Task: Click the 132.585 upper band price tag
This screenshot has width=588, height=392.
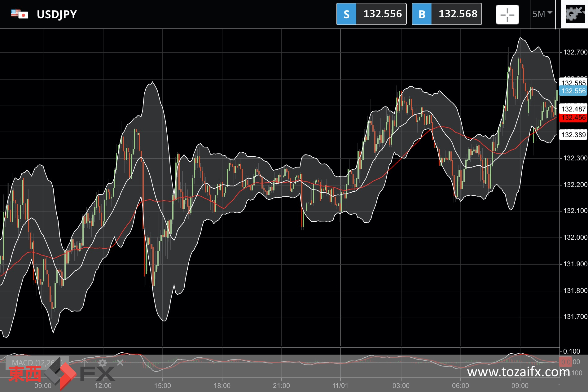Action: pos(573,83)
